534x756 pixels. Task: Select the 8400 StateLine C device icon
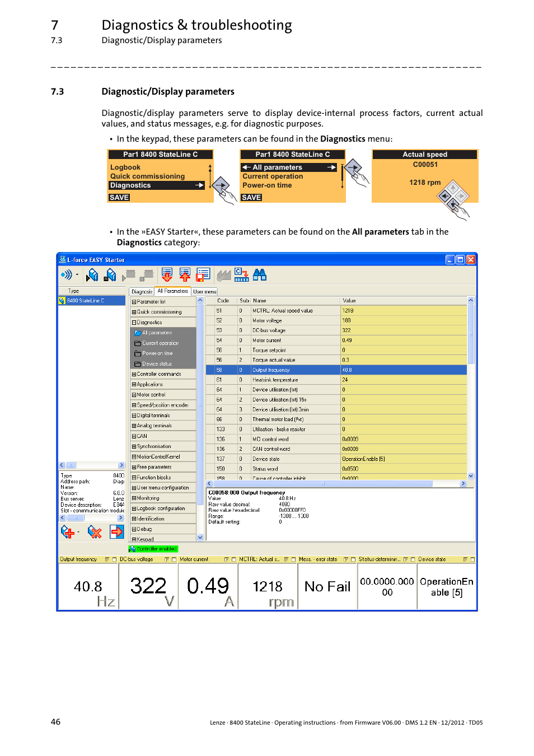click(62, 301)
